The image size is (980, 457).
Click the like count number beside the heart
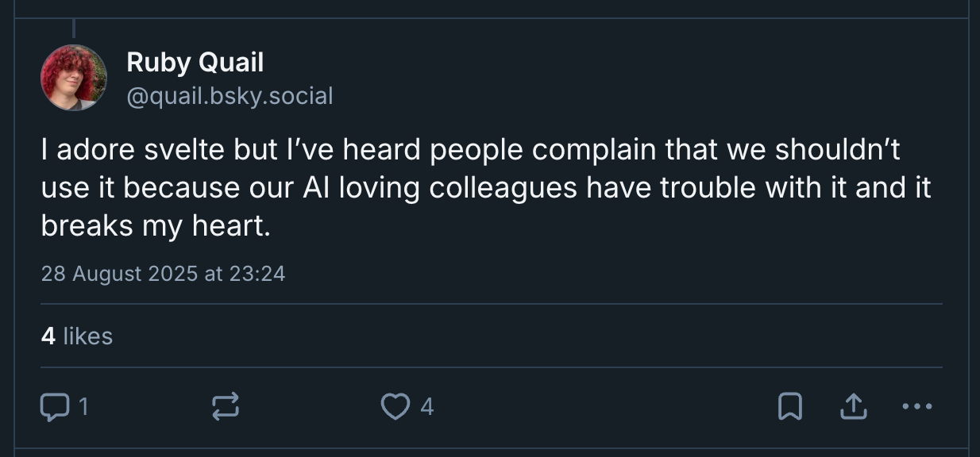427,407
